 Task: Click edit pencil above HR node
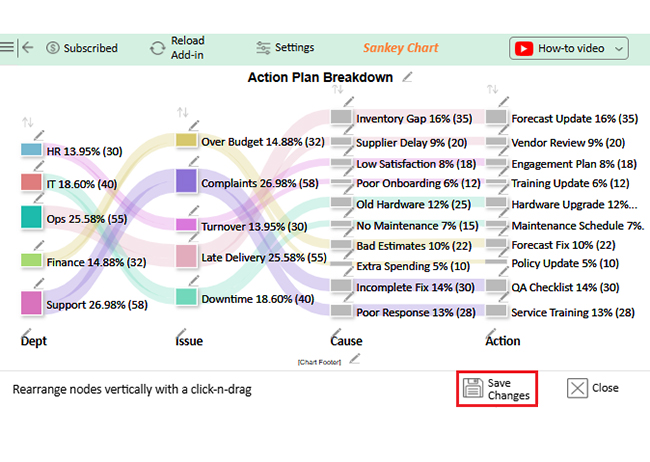[39, 135]
